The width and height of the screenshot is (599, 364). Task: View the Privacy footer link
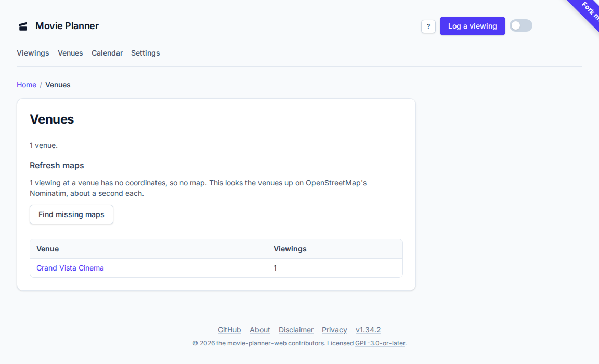point(334,330)
